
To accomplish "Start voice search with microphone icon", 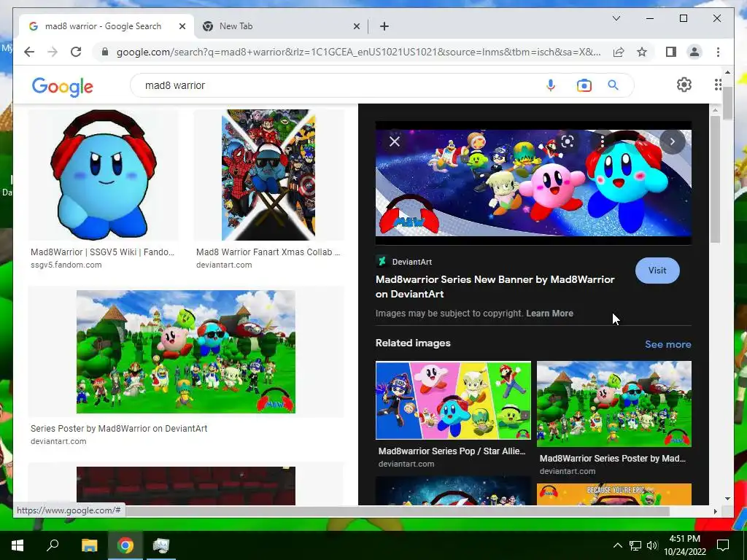I will pos(551,85).
